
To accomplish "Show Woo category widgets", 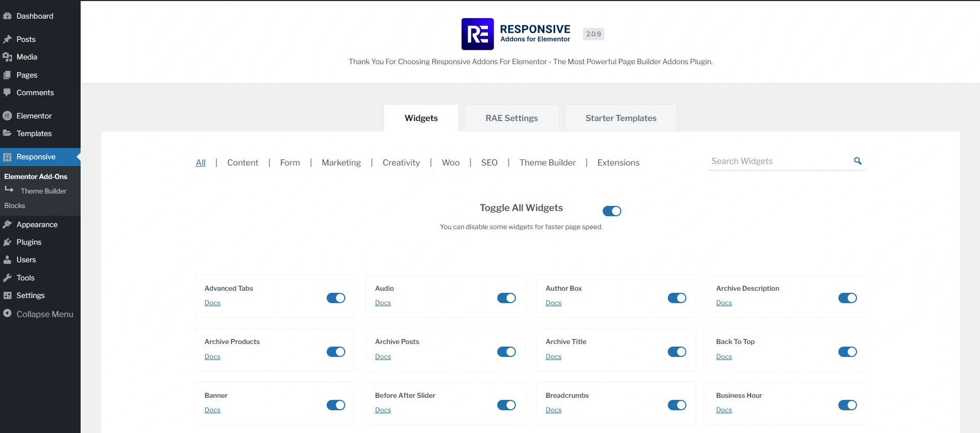I will click(x=451, y=162).
